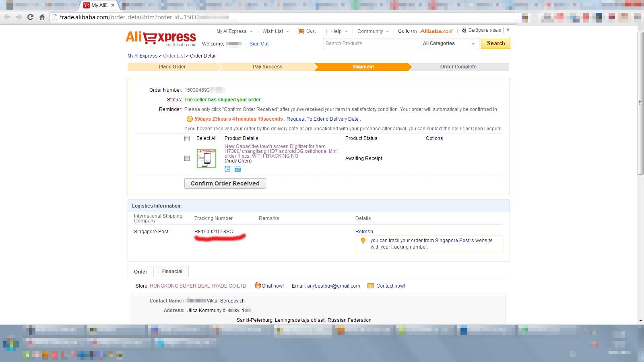Screen dimensions: 644x362
Task: Switch to the Financial tab
Action: 172,271
